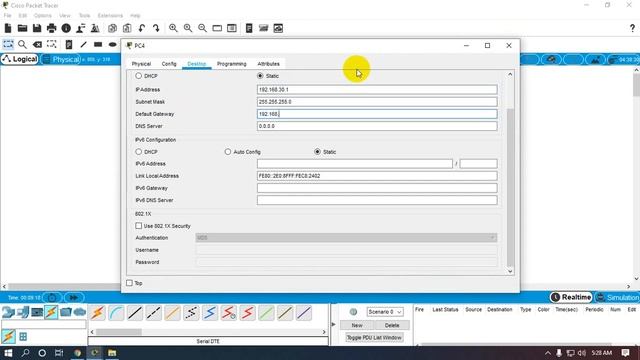Save project with floppy disk icon
The height and width of the screenshot is (360, 640).
click(x=37, y=28)
